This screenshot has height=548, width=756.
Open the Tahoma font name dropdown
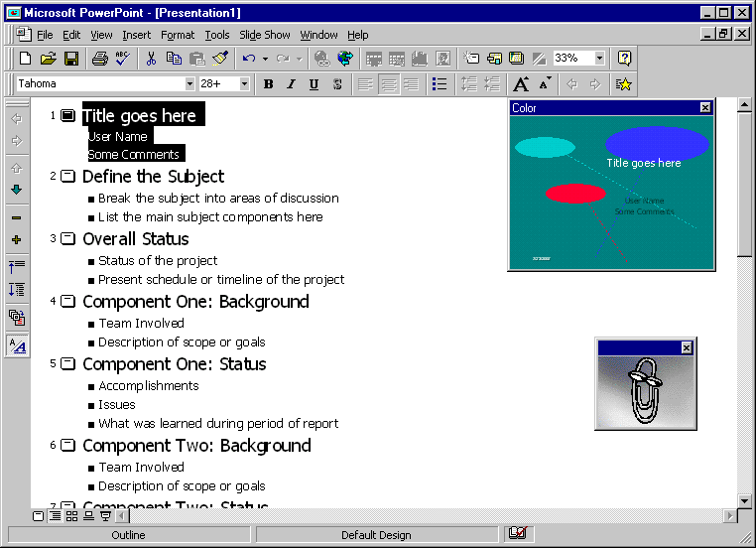coord(189,84)
